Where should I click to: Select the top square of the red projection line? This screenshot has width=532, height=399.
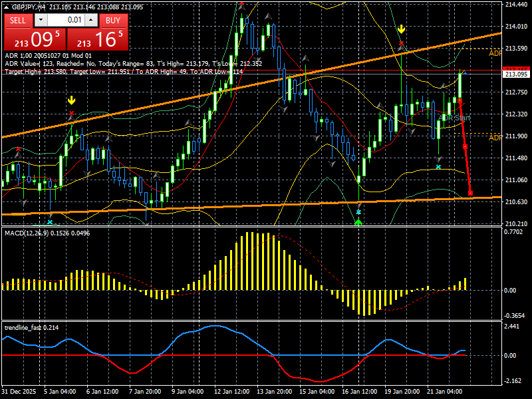click(x=460, y=101)
